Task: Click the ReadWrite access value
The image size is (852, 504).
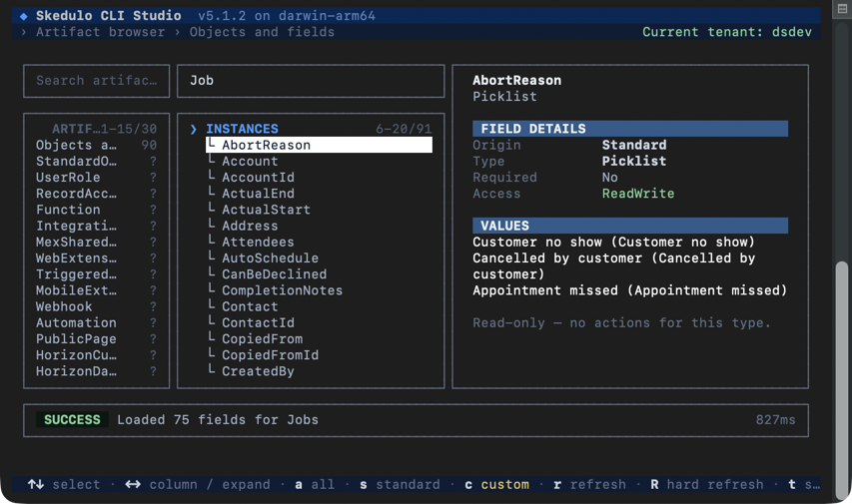Action: pyautogui.click(x=638, y=194)
